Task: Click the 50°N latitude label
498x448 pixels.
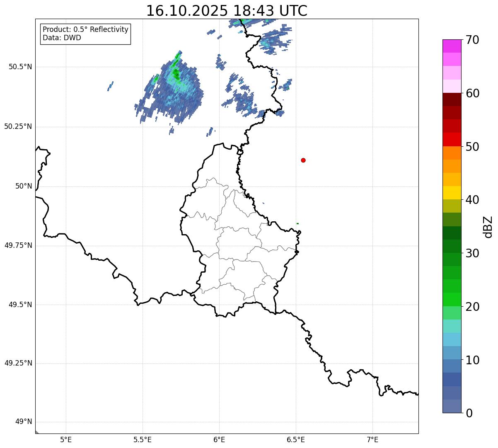Action: 24,186
